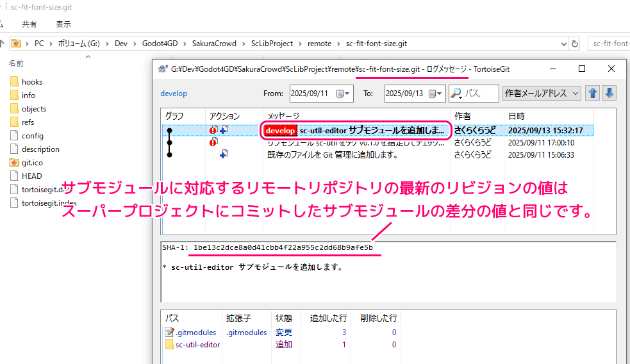
Task: Click the develop branch link
Action: (x=174, y=94)
